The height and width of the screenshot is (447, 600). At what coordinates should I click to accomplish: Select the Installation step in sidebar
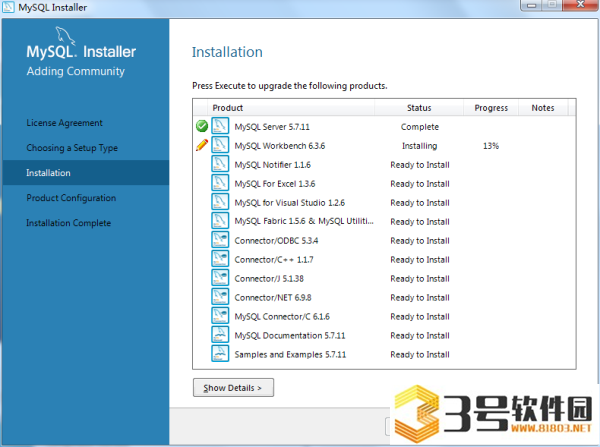[x=86, y=173]
